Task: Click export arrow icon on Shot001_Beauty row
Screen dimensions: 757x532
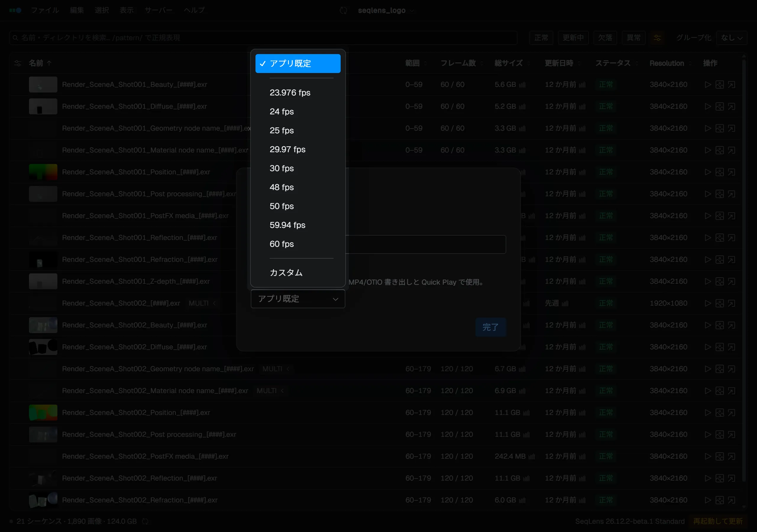Action: pyautogui.click(x=731, y=85)
